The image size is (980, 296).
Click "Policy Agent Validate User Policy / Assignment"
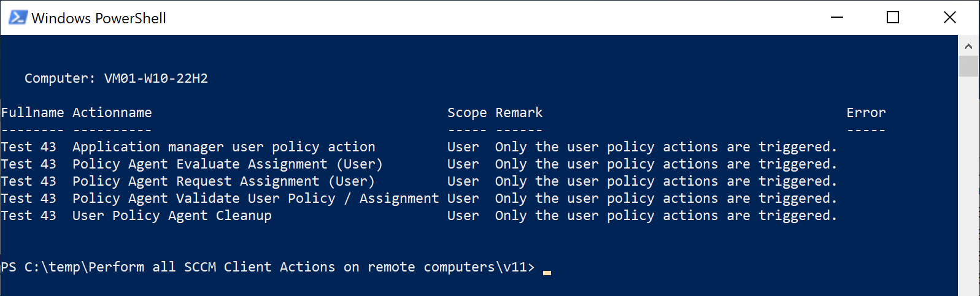(x=255, y=199)
